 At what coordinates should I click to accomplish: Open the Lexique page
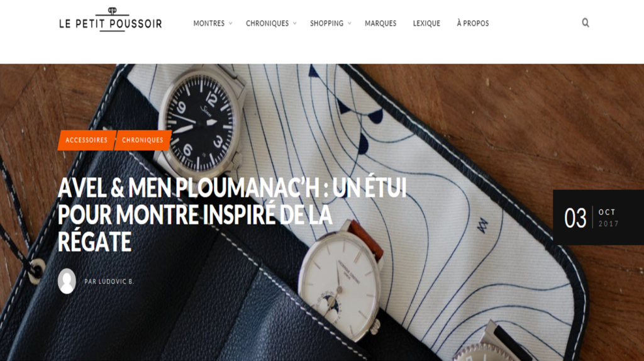[x=426, y=23]
